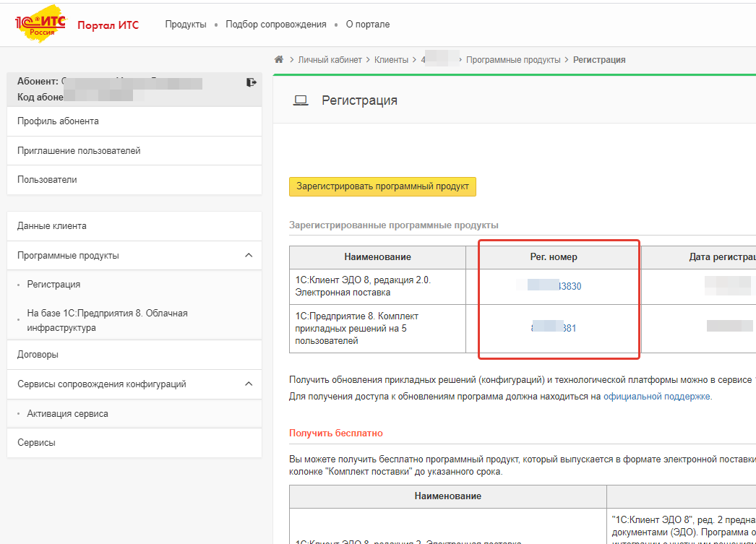This screenshot has width=756, height=544.
Task: Click Портал ИТС title link
Action: click(108, 25)
